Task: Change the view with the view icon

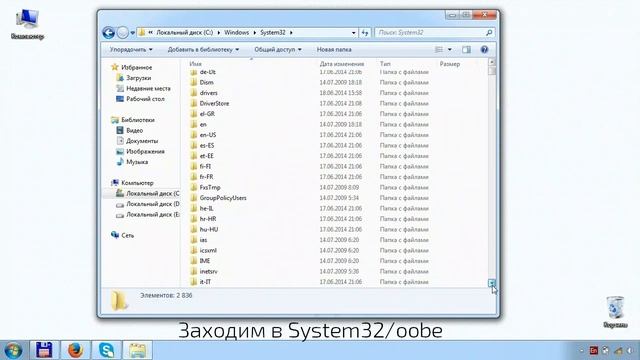Action: coord(439,49)
